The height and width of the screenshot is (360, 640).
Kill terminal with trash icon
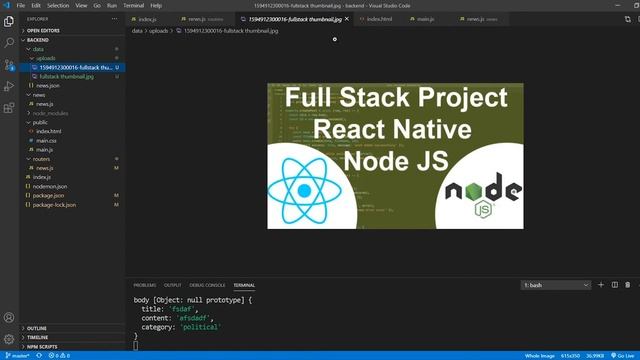(x=628, y=284)
